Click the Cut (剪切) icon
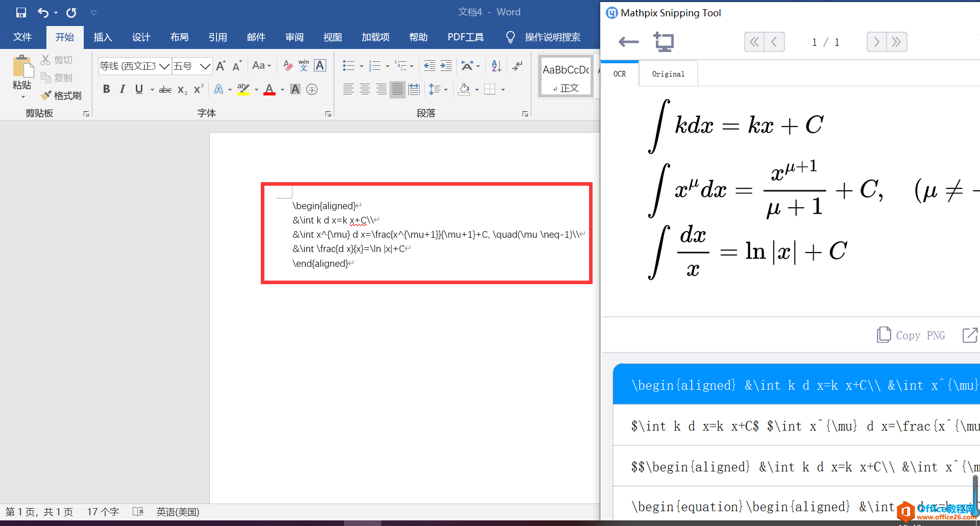This screenshot has height=526, width=980. (56, 59)
